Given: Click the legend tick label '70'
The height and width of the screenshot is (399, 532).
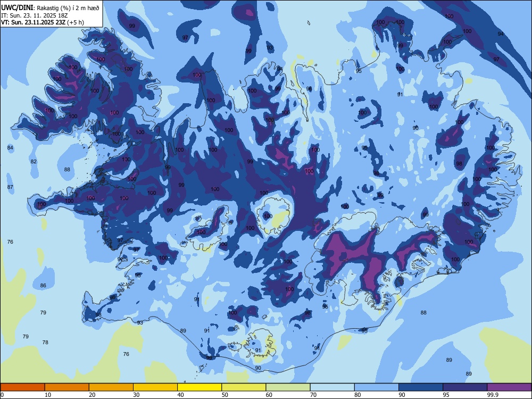Looking at the screenshot, I should tap(313, 395).
